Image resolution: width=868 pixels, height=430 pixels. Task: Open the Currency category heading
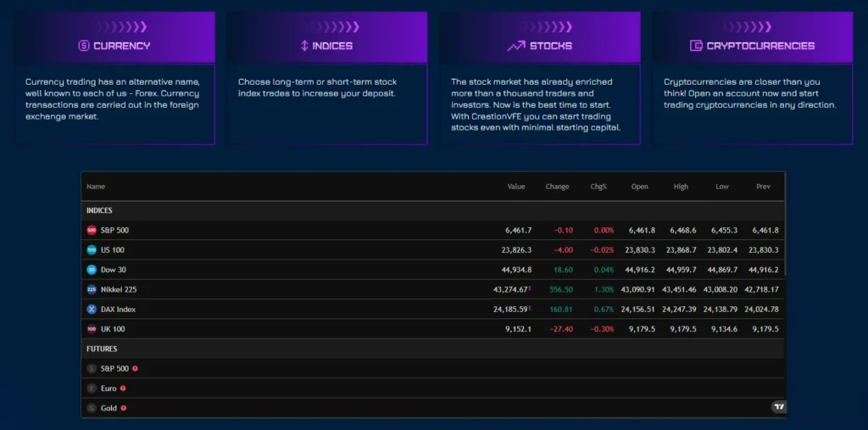click(x=121, y=46)
